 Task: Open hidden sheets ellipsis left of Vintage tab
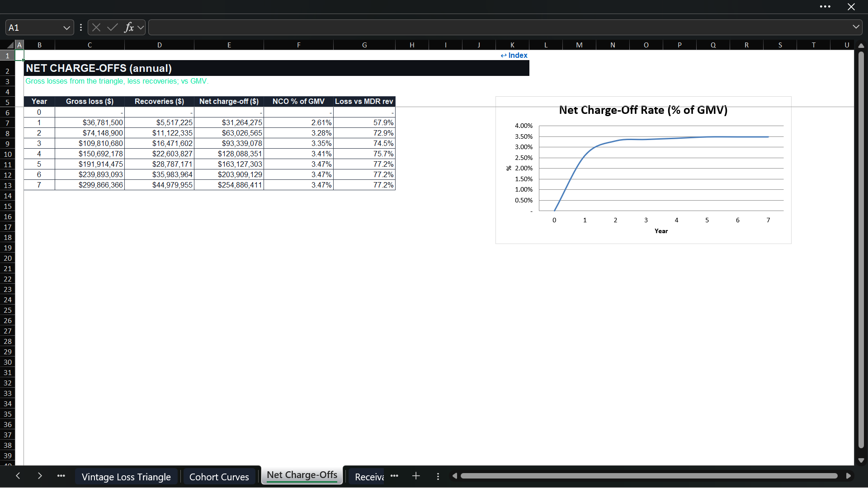(61, 476)
